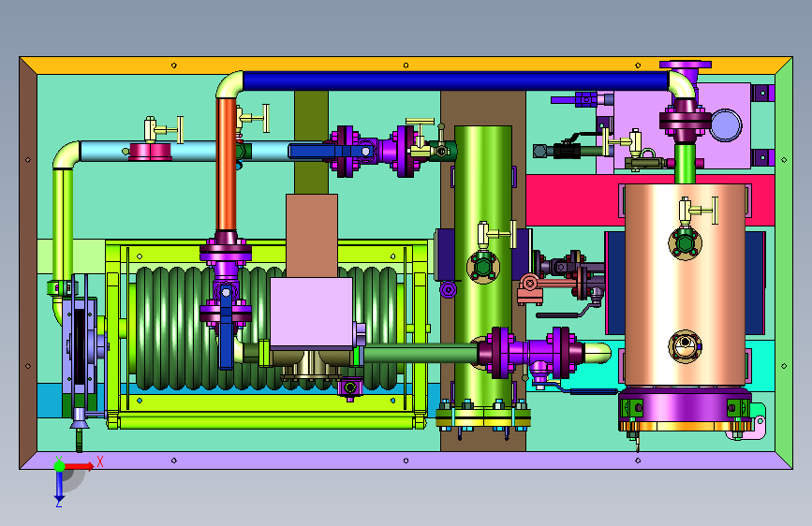Pick the large copper cylindrical tank

click(x=685, y=285)
